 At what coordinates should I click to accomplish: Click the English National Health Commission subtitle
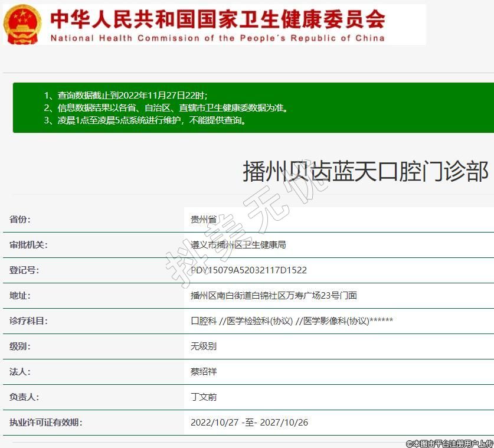tap(217, 38)
